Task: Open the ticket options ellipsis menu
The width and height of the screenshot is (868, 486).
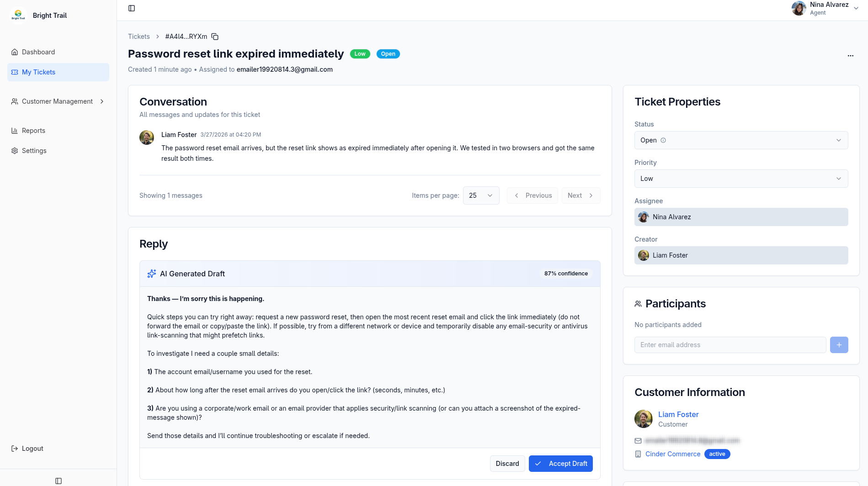Action: (x=851, y=55)
